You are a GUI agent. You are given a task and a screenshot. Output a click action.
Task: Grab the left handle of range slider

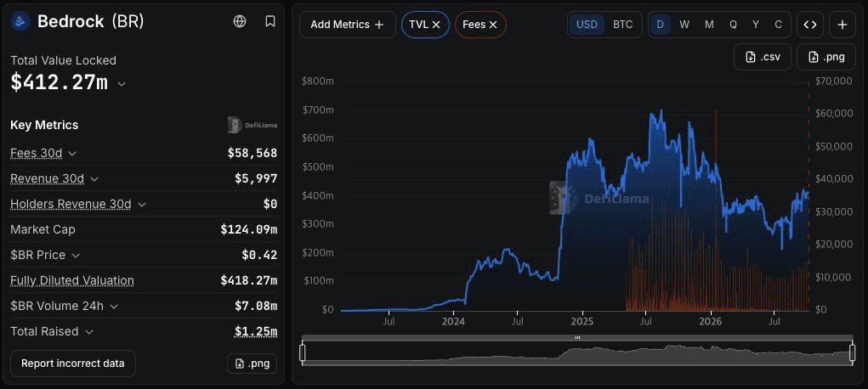pos(303,353)
